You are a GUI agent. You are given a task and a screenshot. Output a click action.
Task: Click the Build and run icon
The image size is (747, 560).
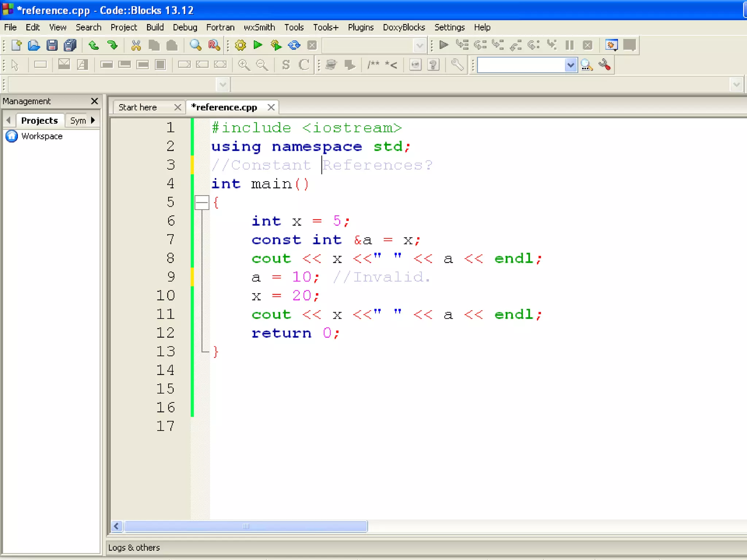(276, 45)
